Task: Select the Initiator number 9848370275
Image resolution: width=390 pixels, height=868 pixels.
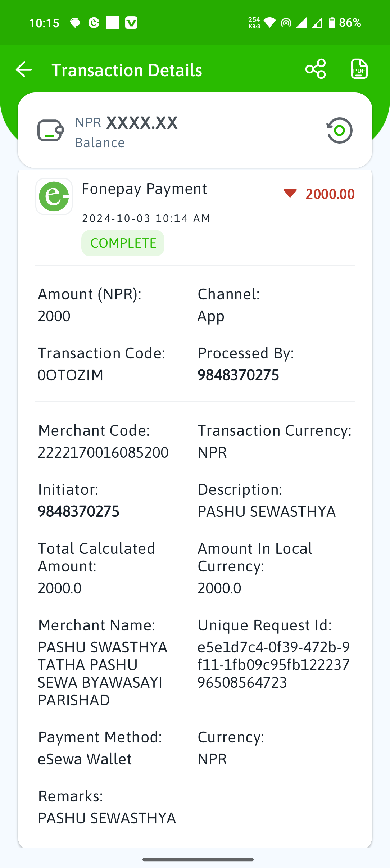Action: pyautogui.click(x=78, y=511)
